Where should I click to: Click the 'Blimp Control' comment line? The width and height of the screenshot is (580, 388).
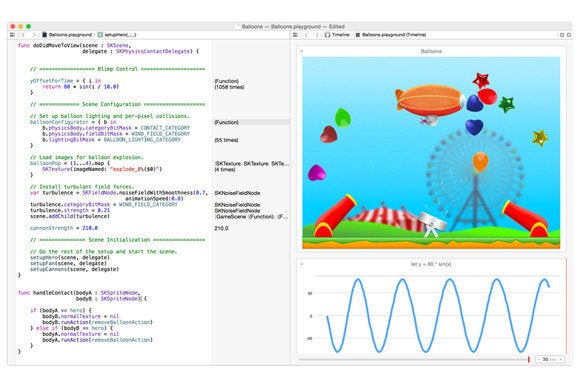[117, 69]
